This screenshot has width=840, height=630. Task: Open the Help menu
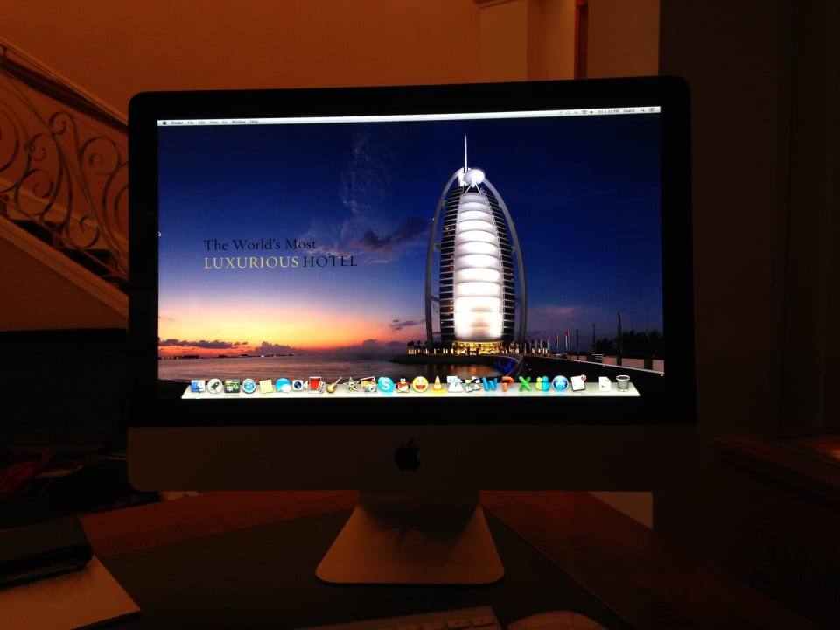[255, 121]
